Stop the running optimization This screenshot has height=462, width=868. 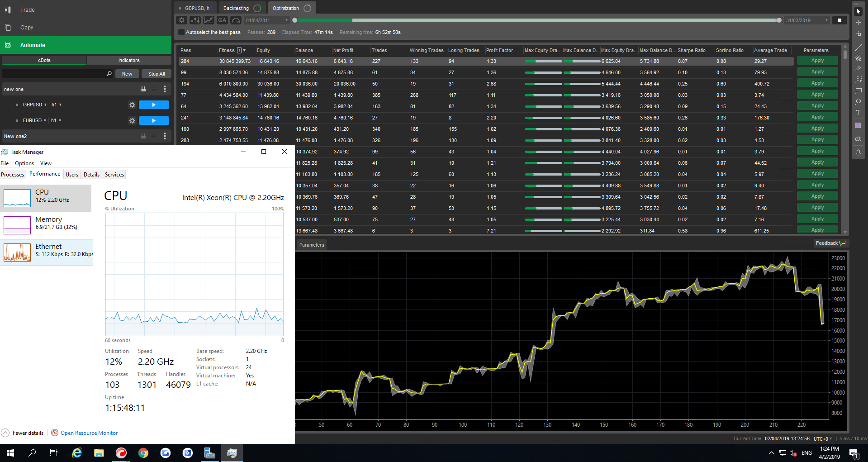click(x=840, y=20)
